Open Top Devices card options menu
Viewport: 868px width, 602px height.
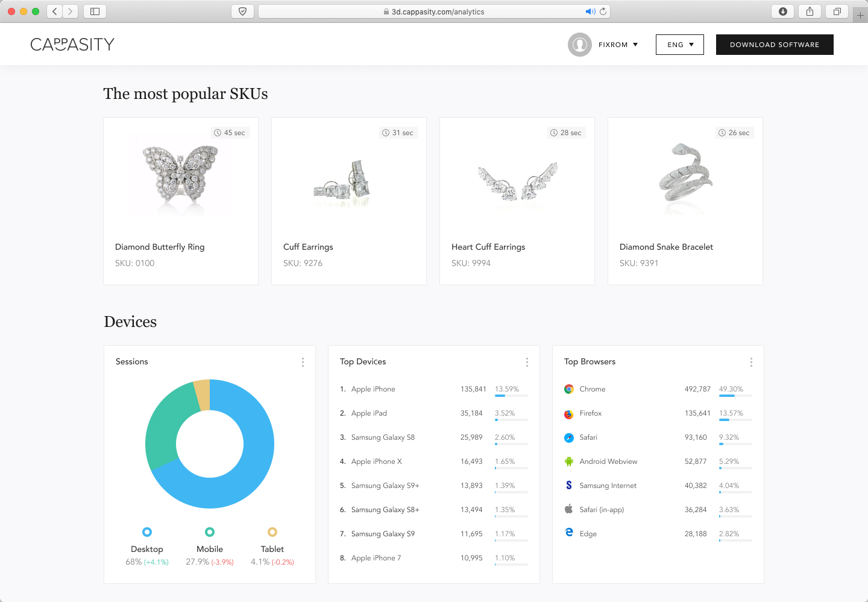click(x=527, y=362)
